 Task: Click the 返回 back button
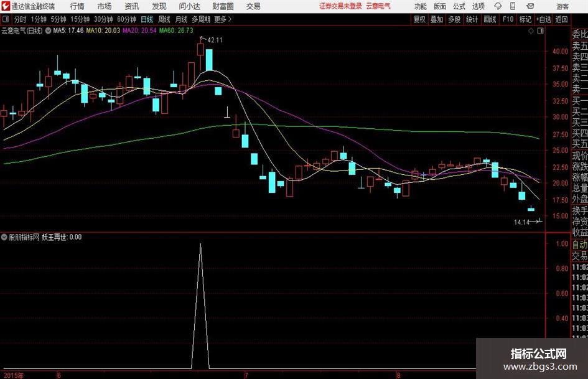pos(561,19)
